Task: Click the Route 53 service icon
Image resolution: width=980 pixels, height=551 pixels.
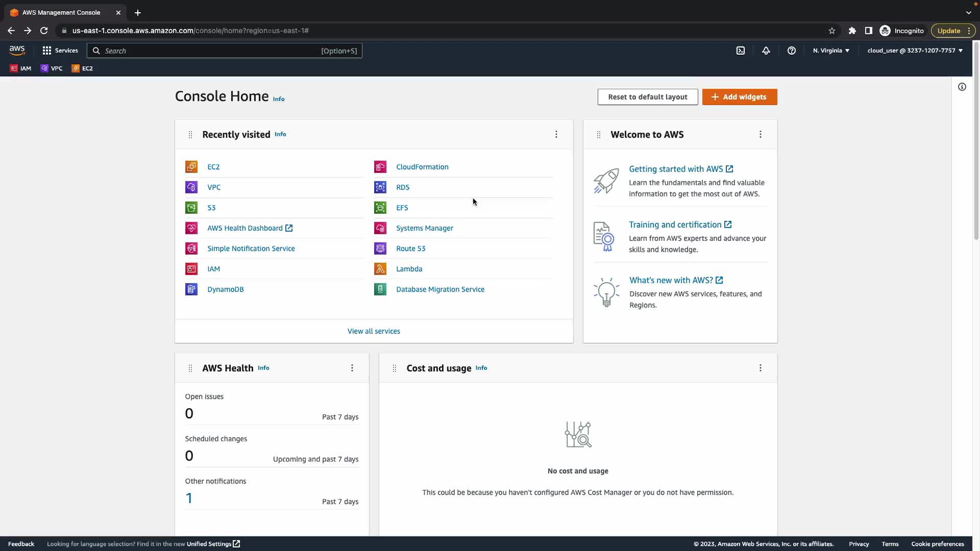Action: pos(380,248)
